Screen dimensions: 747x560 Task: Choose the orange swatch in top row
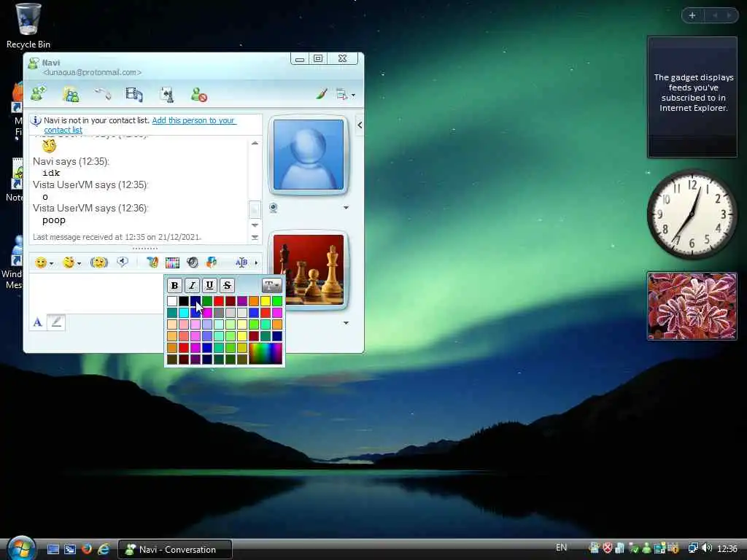point(254,301)
